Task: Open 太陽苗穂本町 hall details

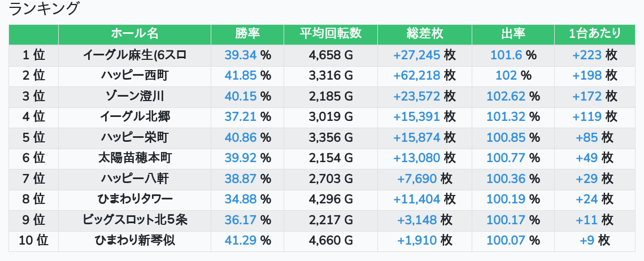Action: 134,158
